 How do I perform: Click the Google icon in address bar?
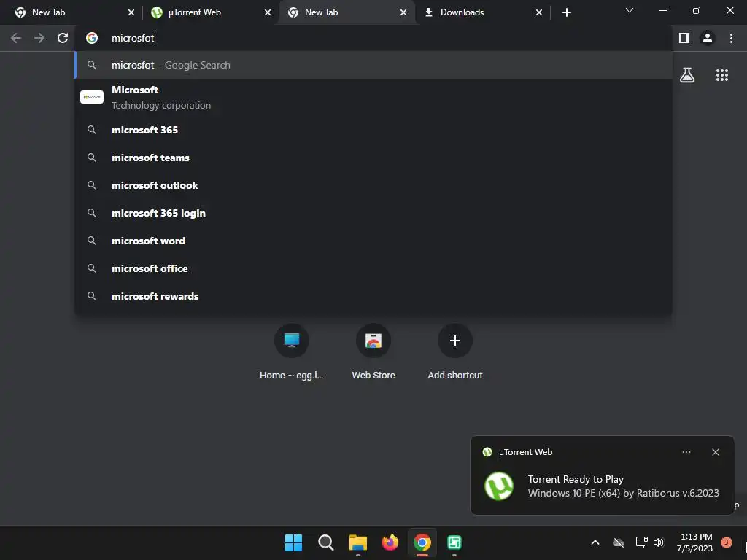coord(92,38)
